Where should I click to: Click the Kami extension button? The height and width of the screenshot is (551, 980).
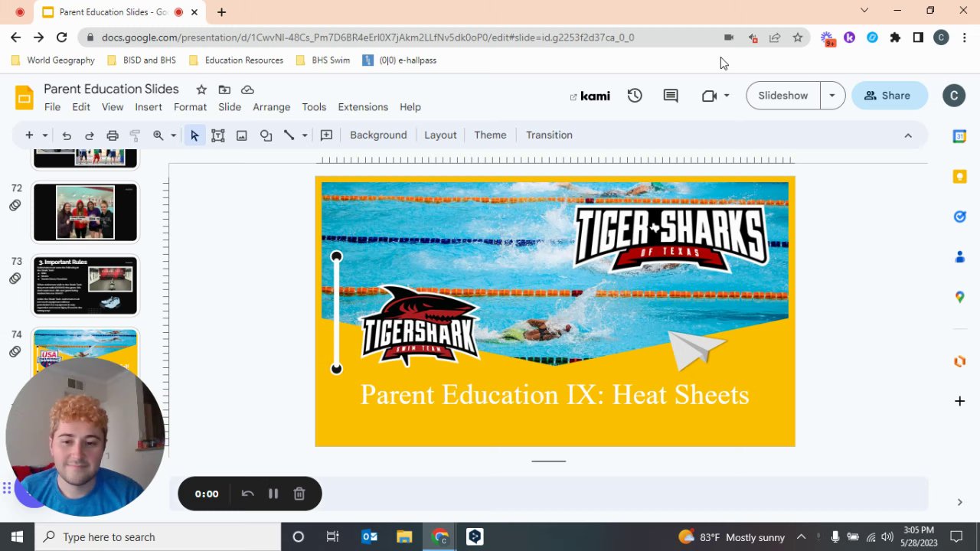click(x=590, y=96)
